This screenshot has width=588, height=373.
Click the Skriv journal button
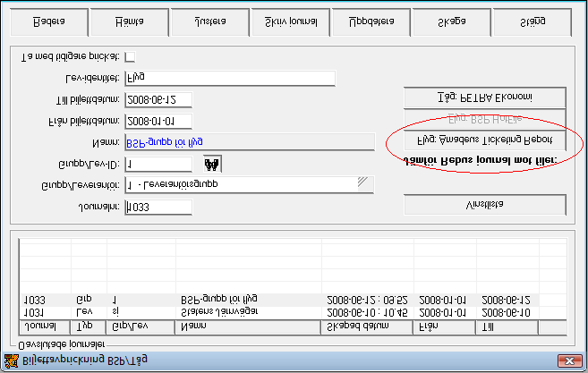(291, 22)
